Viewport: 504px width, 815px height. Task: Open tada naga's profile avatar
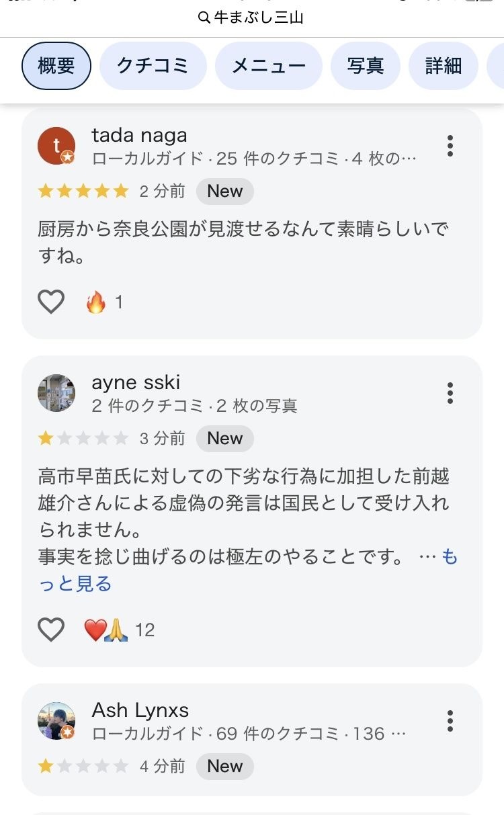click(56, 146)
